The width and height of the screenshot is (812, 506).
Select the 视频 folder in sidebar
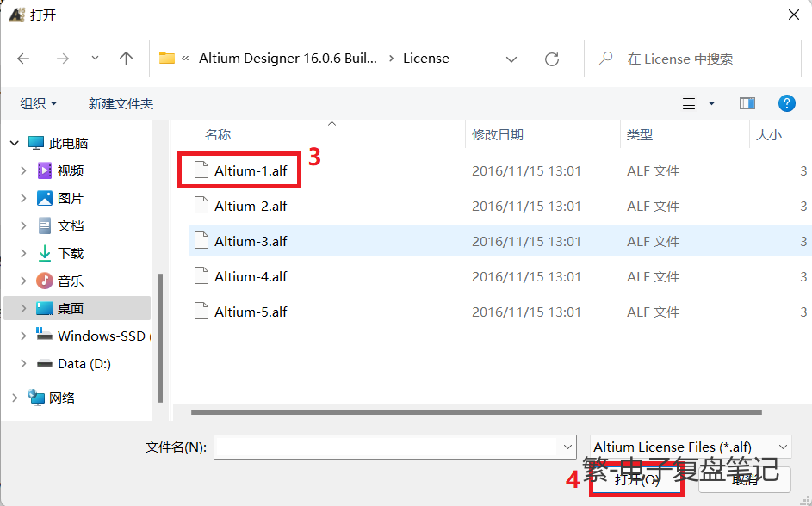[71, 170]
